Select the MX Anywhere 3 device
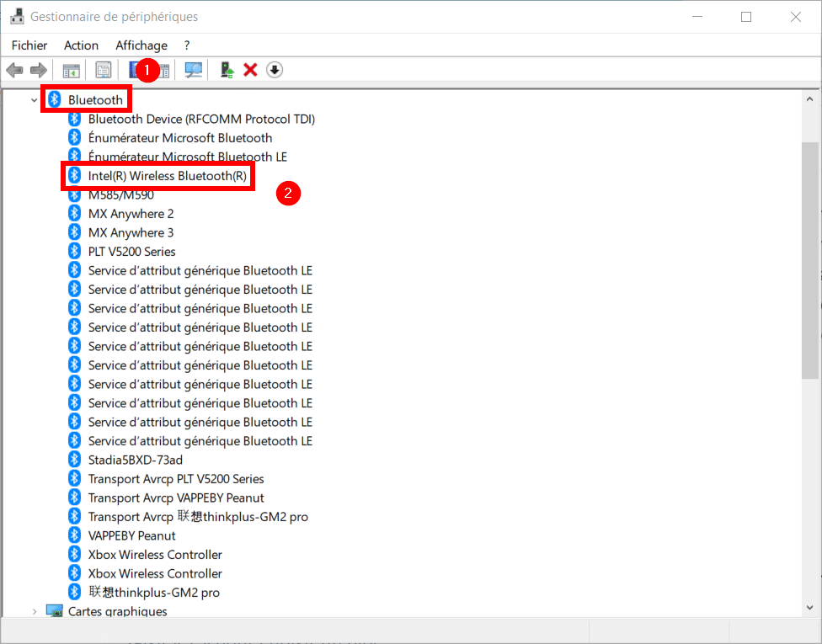Viewport: 822px width, 644px height. point(131,232)
